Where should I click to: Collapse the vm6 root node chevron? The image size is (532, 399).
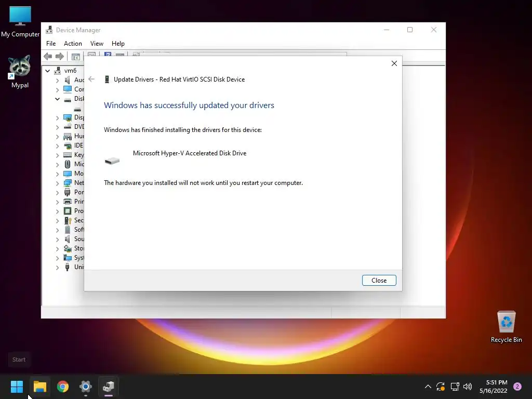coord(48,71)
